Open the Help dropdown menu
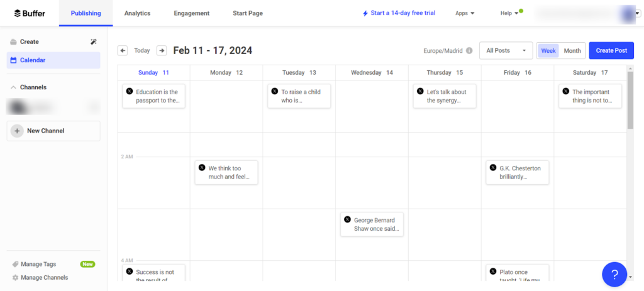Screen dimensions: 644x291 pos(509,13)
